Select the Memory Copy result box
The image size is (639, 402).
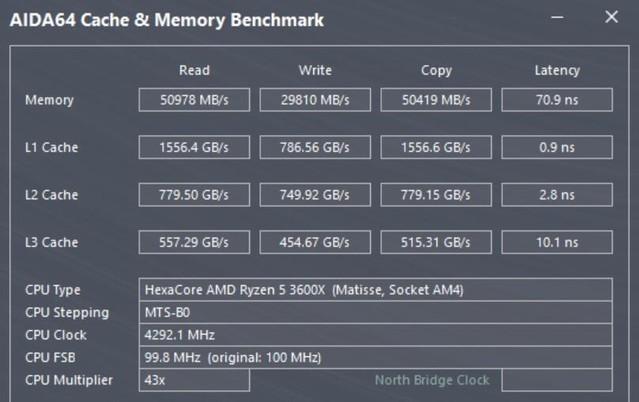coord(436,100)
